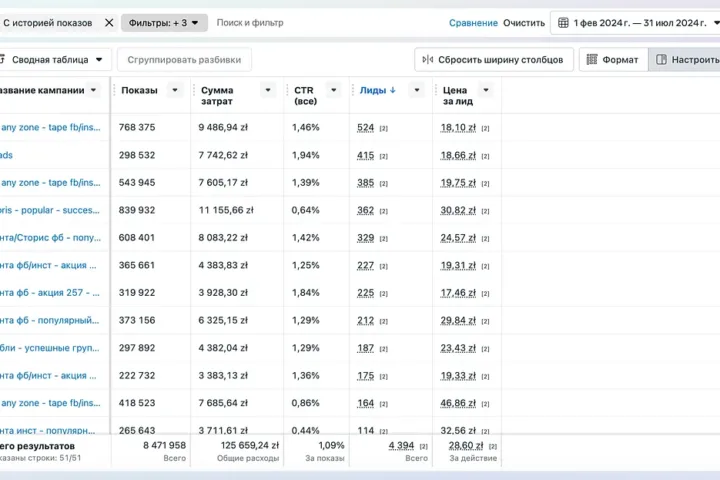The image size is (720, 480).
Task: Click leads value '164'
Action: coord(366,403)
